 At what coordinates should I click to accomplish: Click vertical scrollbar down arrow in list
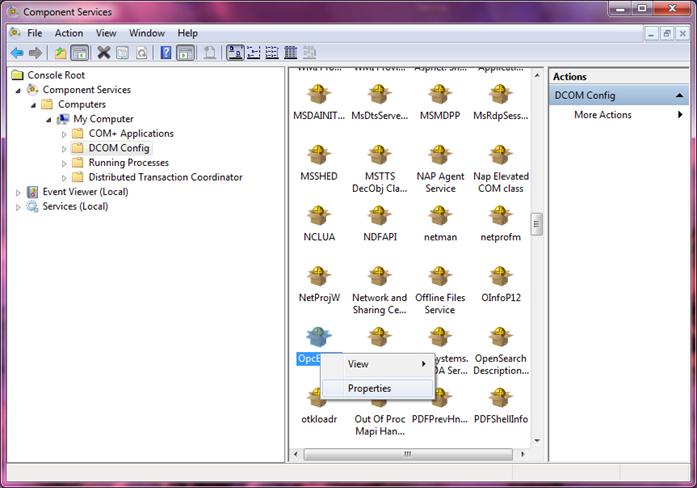tap(537, 441)
